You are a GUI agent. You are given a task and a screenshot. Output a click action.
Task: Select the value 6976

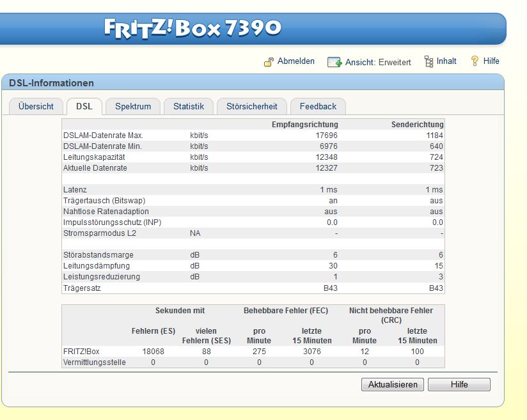(x=328, y=146)
